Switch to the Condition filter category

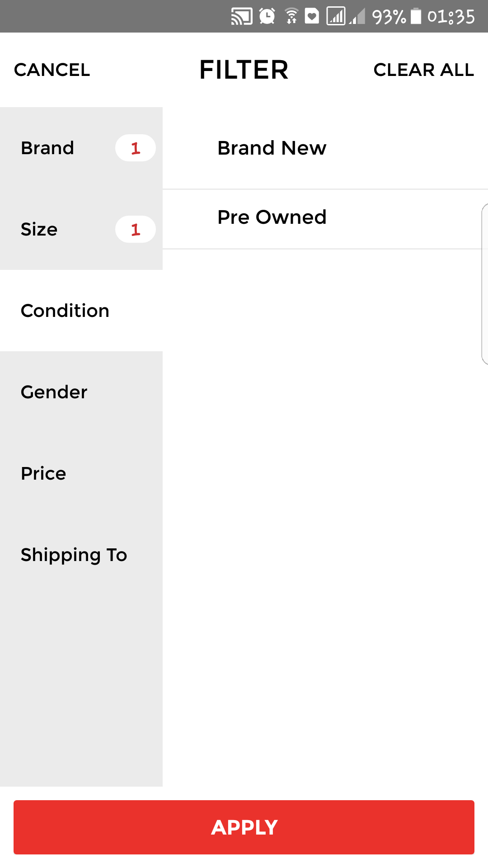(x=66, y=311)
